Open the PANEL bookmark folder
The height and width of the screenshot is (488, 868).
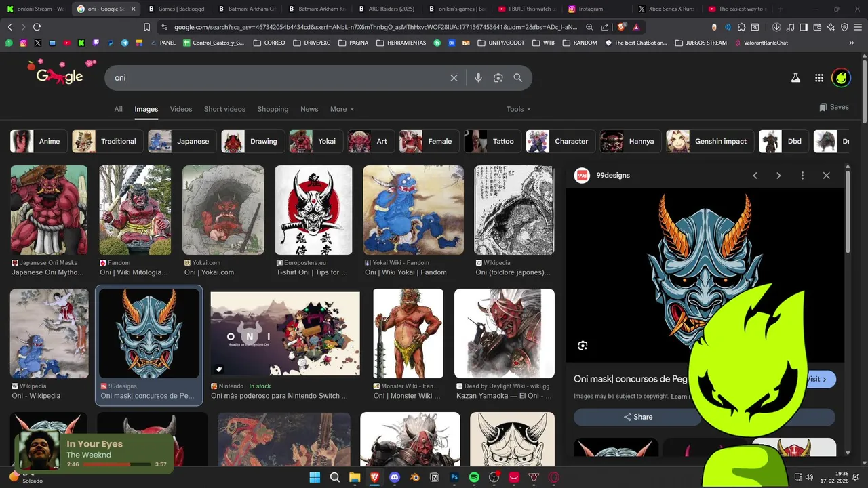pyautogui.click(x=163, y=43)
